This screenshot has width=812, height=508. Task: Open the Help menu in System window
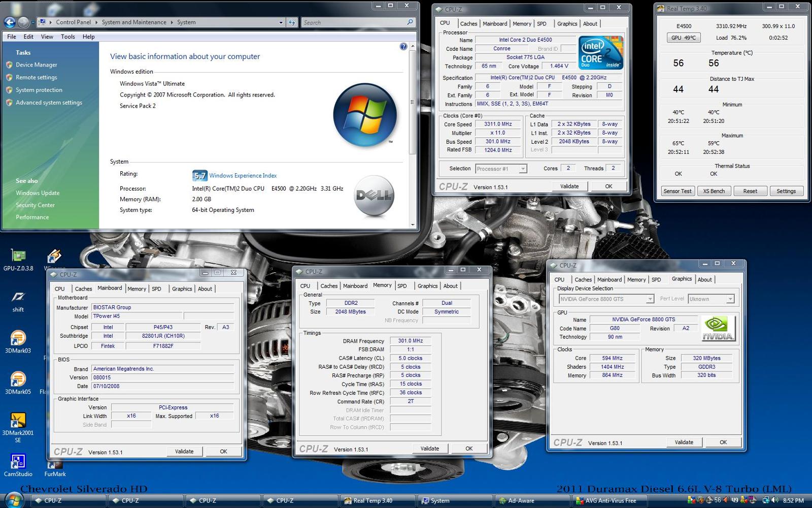tap(88, 37)
